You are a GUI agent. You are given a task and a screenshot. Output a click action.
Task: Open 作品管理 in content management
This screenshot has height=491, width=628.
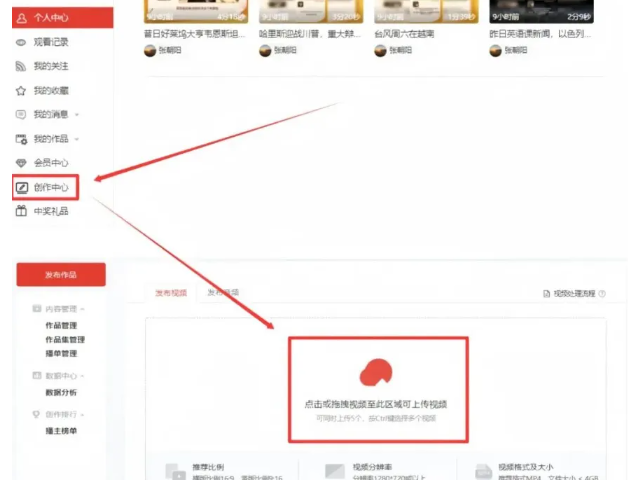tap(61, 326)
